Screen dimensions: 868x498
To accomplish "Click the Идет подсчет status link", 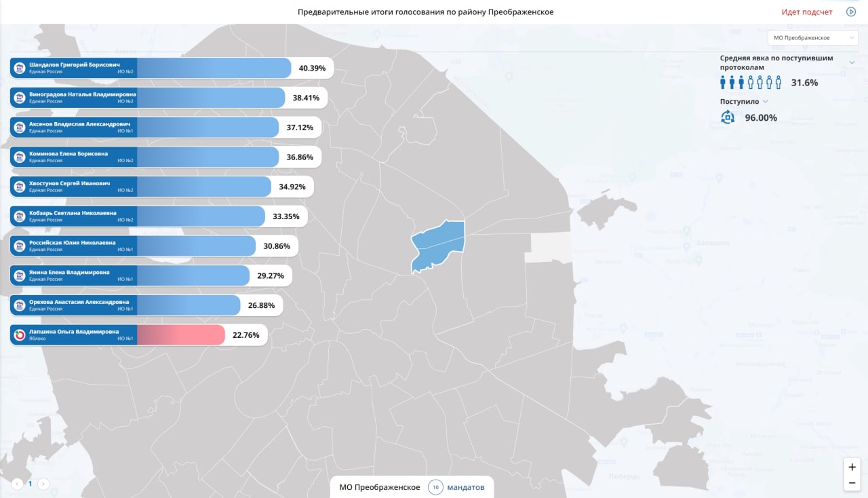I will click(807, 12).
